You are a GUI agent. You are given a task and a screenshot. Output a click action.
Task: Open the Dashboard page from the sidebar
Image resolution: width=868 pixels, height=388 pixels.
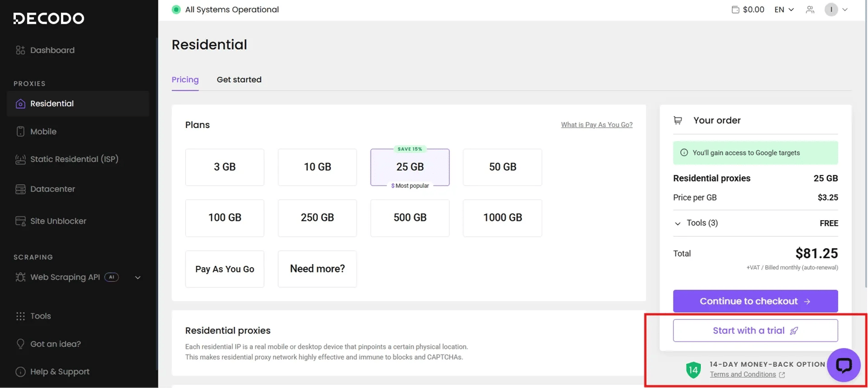pos(52,50)
